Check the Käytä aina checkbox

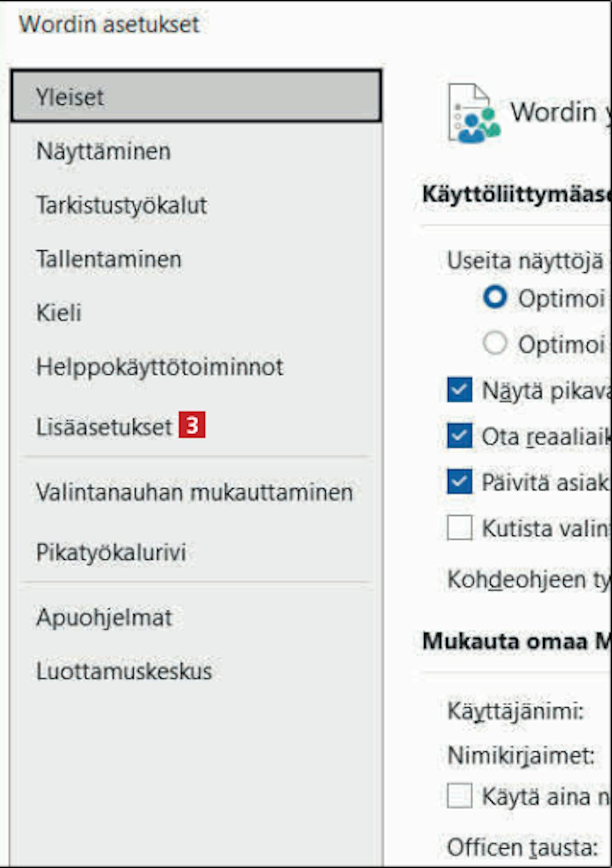pyautogui.click(x=459, y=795)
